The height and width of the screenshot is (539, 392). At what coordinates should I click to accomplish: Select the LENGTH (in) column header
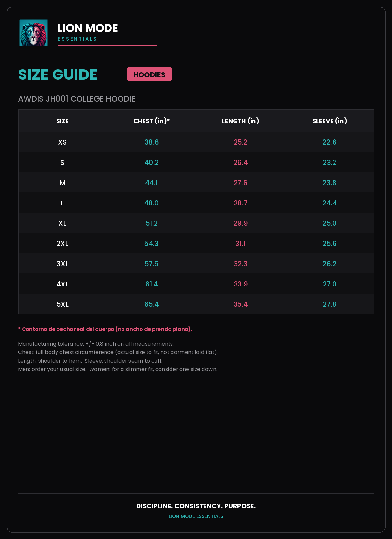point(240,121)
